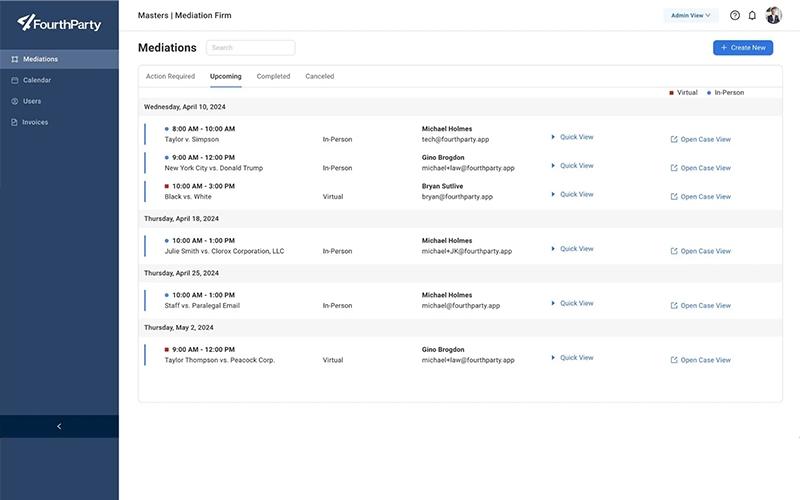Click the Calendar sidebar icon
Screen dimensions: 800x500
coord(15,80)
